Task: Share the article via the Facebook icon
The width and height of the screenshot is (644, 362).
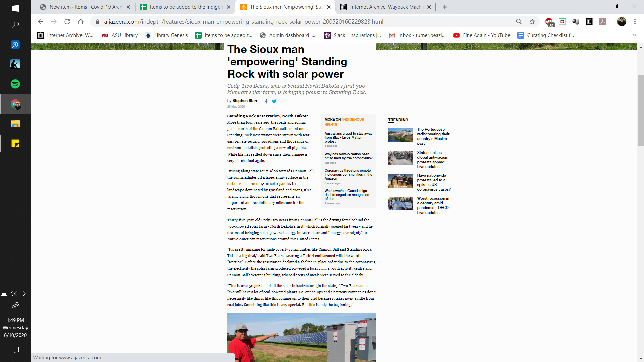Action: point(266,101)
